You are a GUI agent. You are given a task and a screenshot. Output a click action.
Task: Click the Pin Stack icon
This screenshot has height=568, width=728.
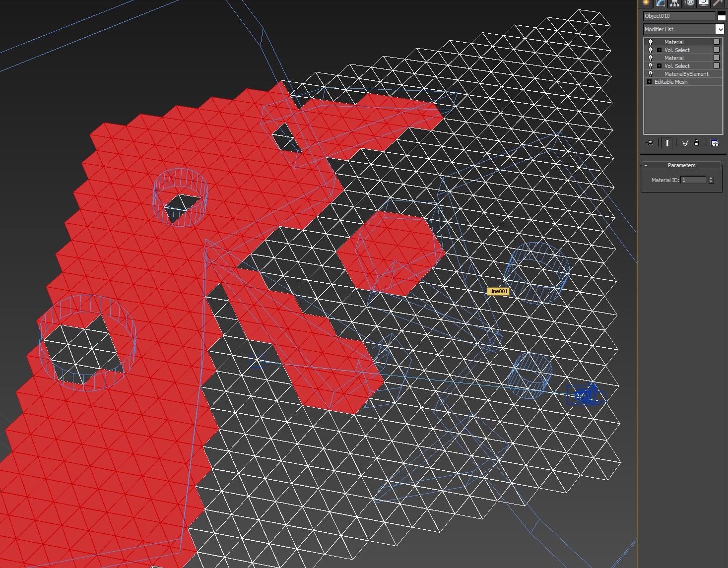[650, 143]
